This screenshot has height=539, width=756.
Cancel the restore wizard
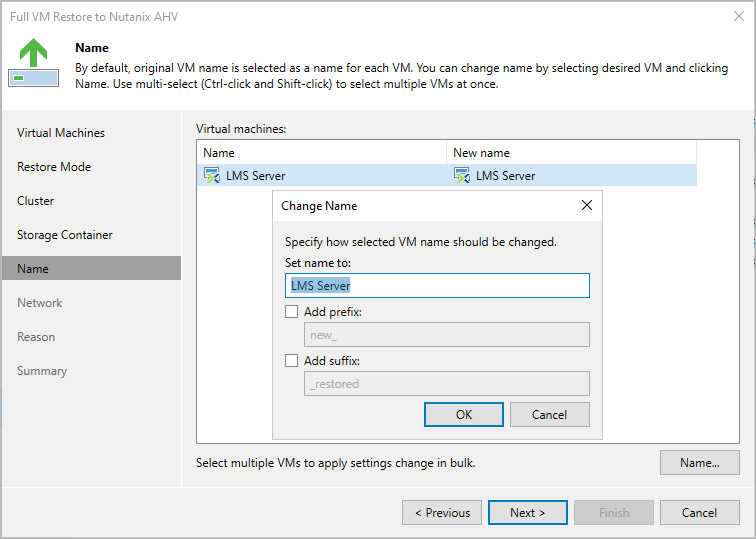click(x=699, y=513)
